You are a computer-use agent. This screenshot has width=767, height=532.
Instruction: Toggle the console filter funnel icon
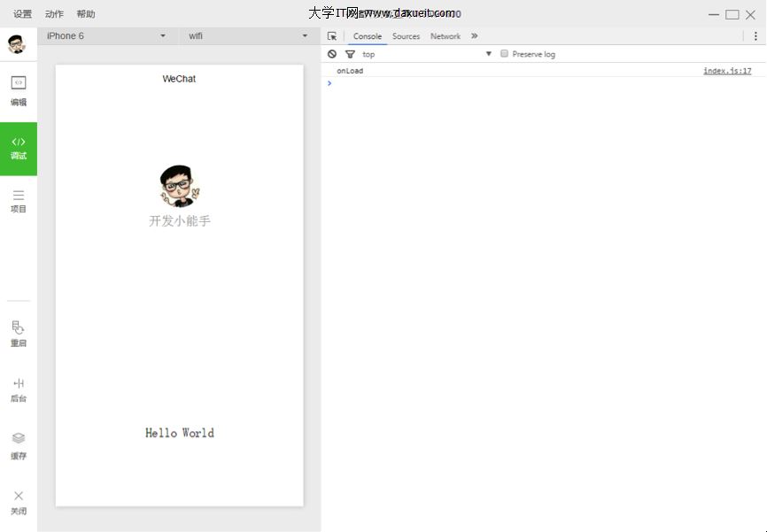350,54
